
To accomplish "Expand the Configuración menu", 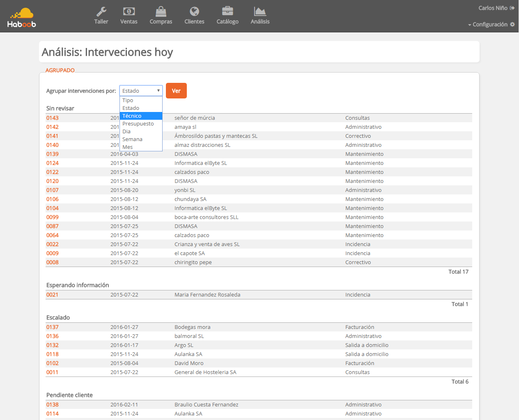I will click(491, 25).
